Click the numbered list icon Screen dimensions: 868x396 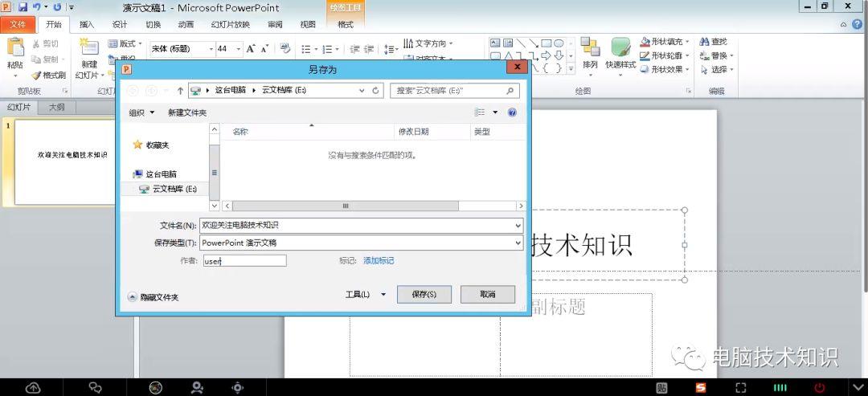(327, 49)
